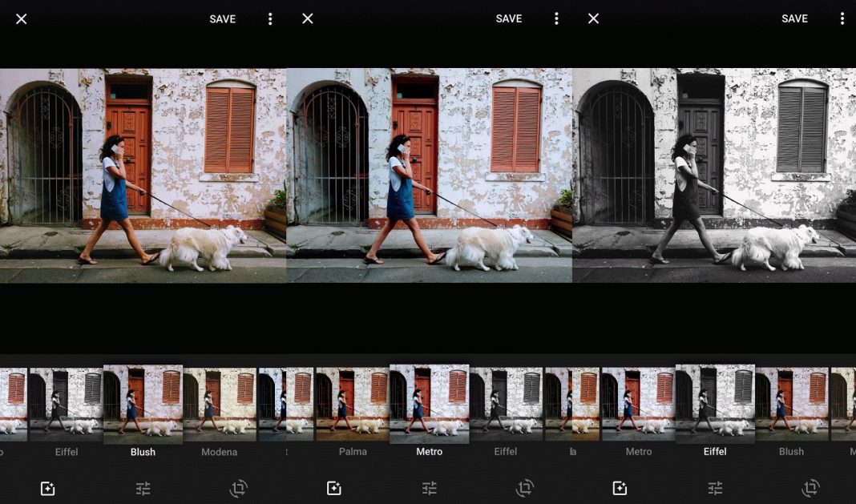Select the Eiffel filter in the right editor

(x=714, y=403)
